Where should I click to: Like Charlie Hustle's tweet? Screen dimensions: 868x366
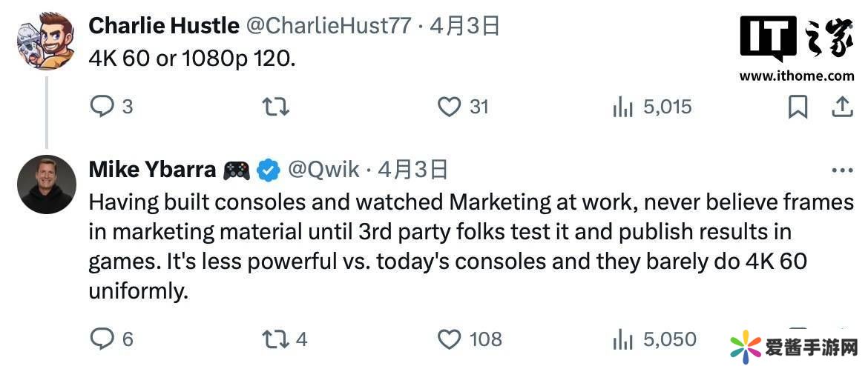(449, 107)
